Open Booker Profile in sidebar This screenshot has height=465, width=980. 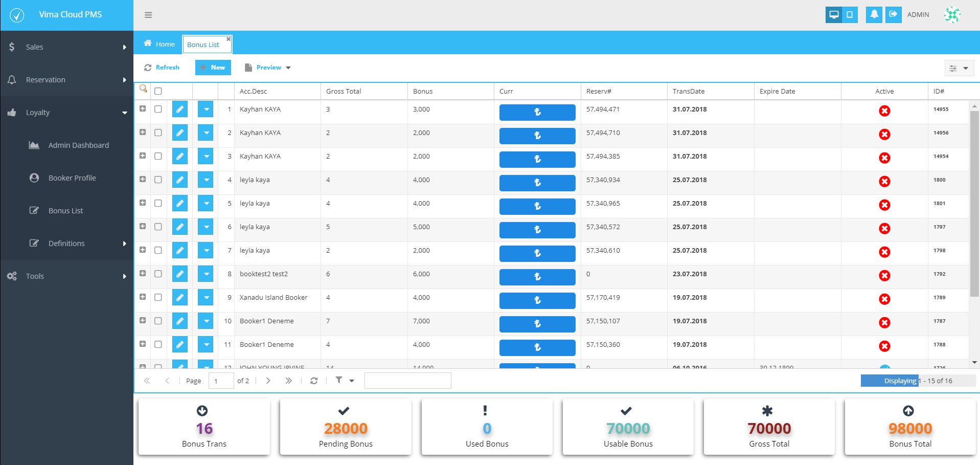(x=72, y=178)
